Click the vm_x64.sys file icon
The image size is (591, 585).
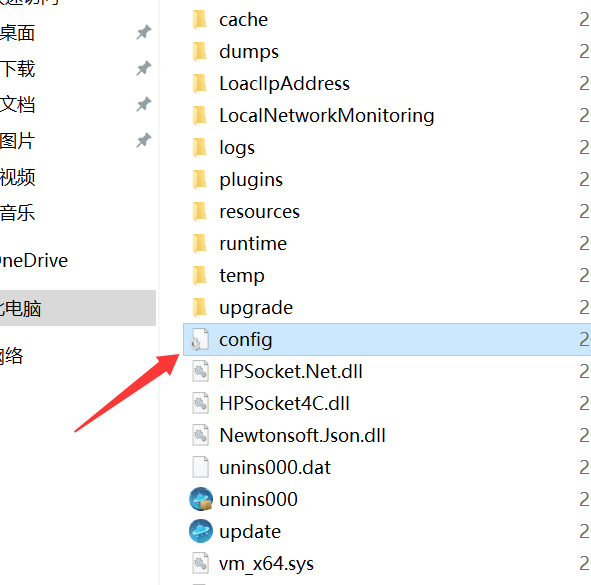[200, 563]
